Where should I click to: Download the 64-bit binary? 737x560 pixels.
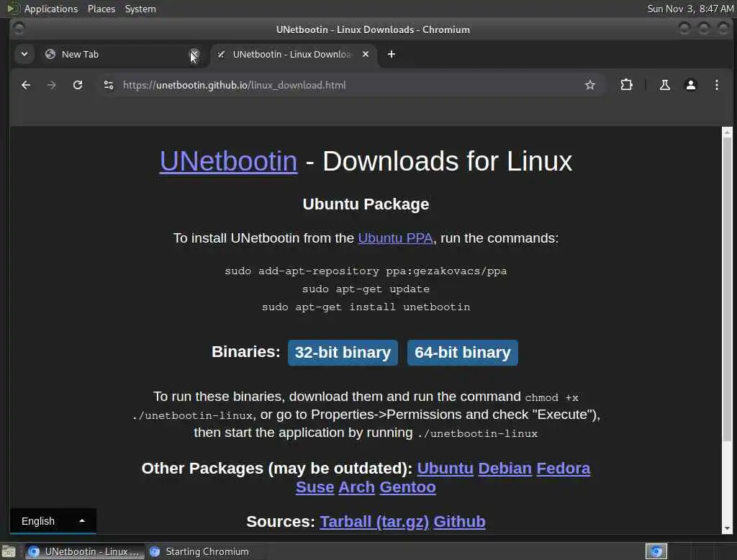click(463, 353)
